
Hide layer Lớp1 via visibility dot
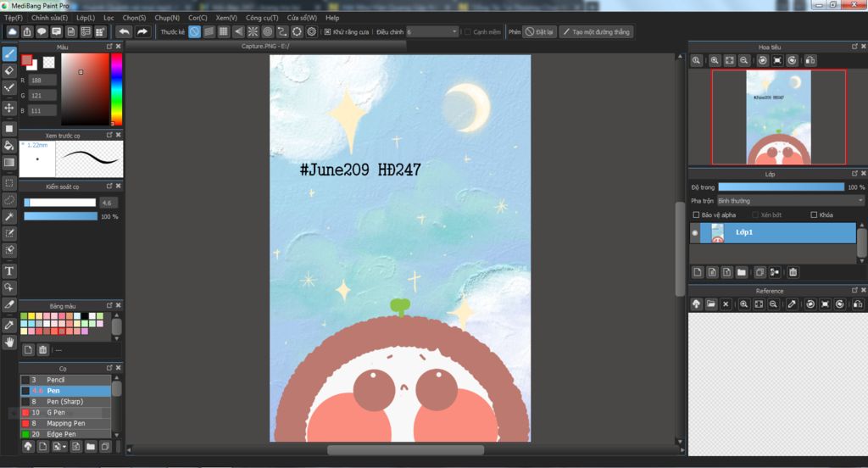coord(695,232)
